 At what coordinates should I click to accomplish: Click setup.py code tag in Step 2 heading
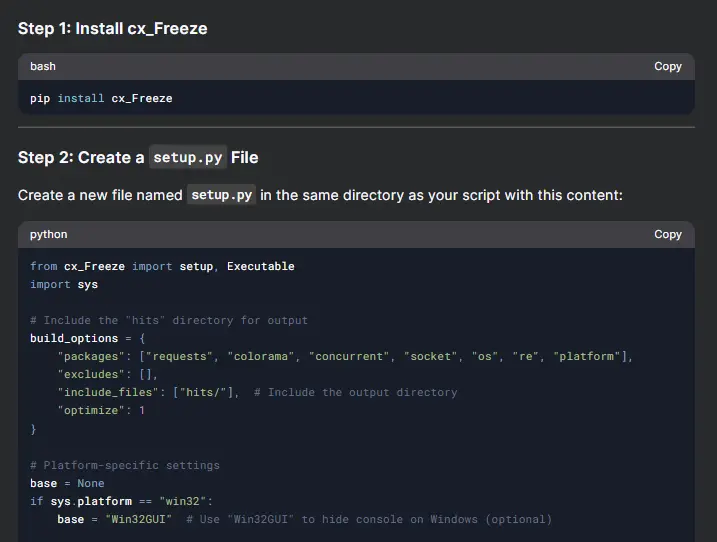click(188, 157)
